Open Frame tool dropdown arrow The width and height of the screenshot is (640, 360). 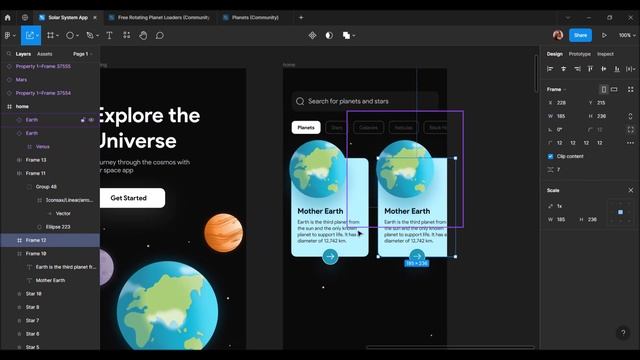coord(58,36)
